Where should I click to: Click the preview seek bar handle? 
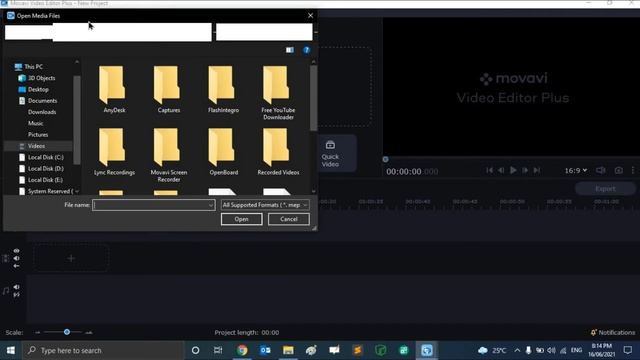click(x=385, y=159)
